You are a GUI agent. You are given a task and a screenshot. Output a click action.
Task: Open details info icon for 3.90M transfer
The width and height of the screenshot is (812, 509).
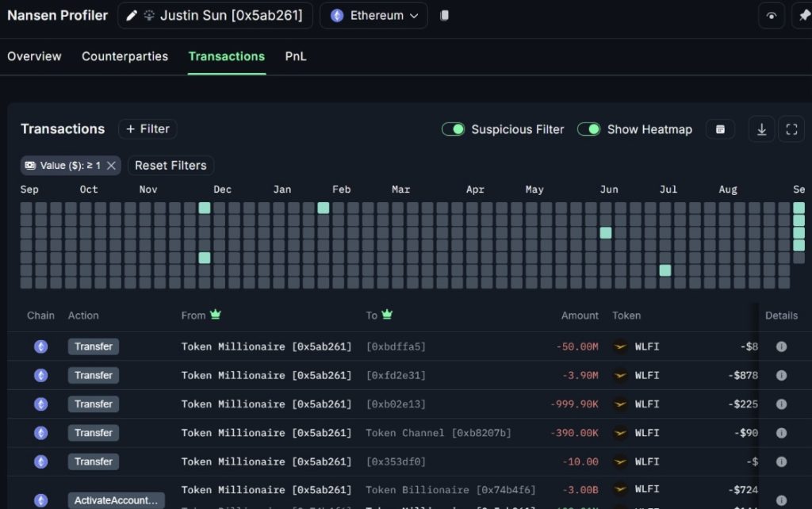(x=781, y=375)
